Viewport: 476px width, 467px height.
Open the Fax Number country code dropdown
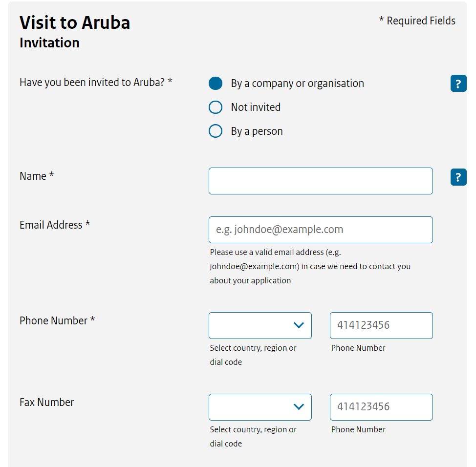[x=260, y=407]
